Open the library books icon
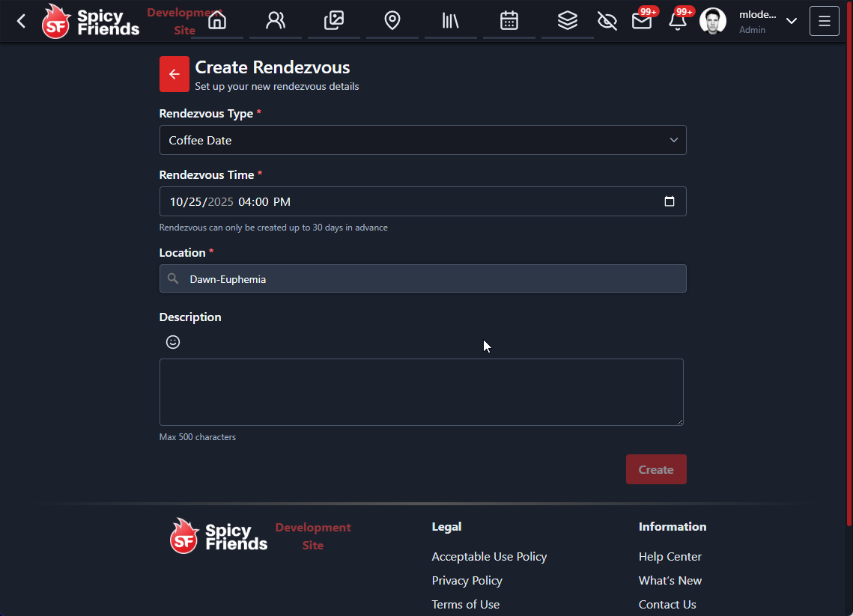 tap(451, 20)
